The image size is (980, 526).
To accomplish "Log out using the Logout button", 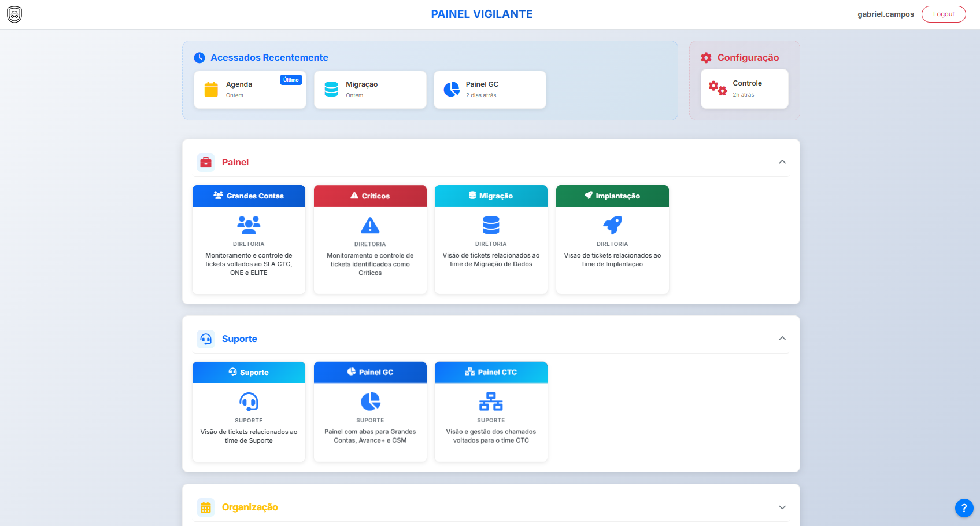I will click(943, 14).
